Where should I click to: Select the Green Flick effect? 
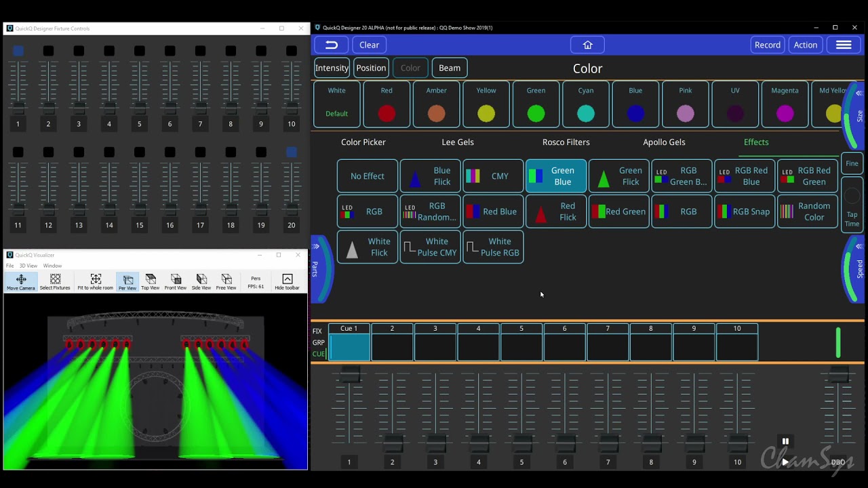pos(619,176)
